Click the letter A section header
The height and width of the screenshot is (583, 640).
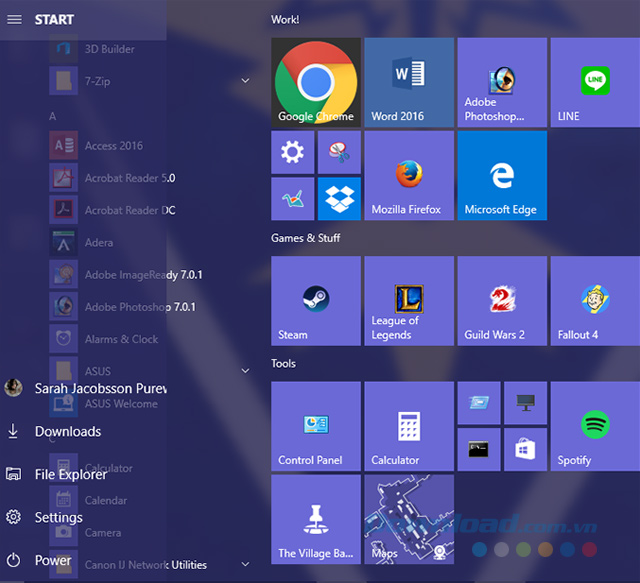click(53, 116)
